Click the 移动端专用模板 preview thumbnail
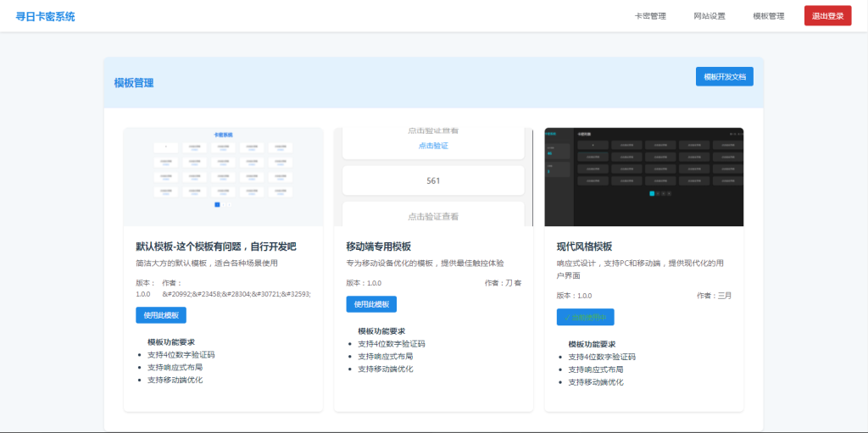This screenshot has height=433, width=868. (433, 176)
